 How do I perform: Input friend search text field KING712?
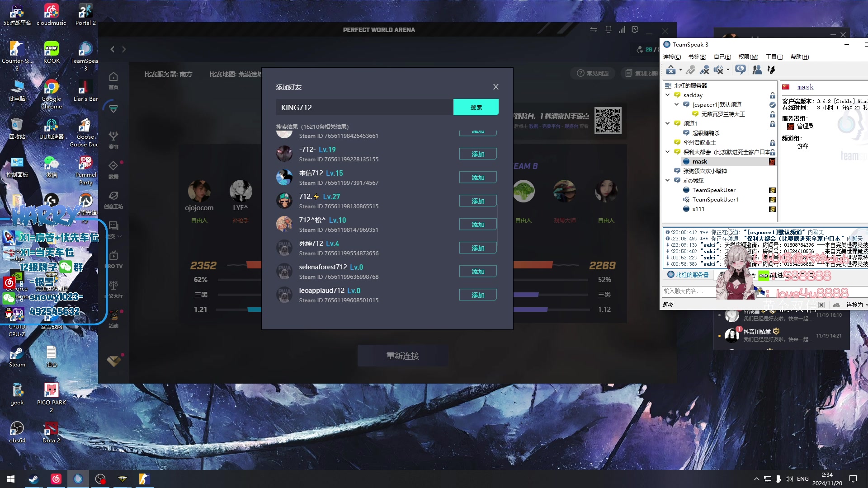363,107
